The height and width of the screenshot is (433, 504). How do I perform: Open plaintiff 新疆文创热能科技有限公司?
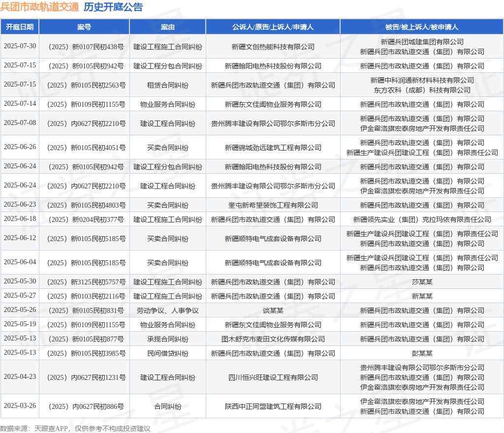tap(273, 47)
